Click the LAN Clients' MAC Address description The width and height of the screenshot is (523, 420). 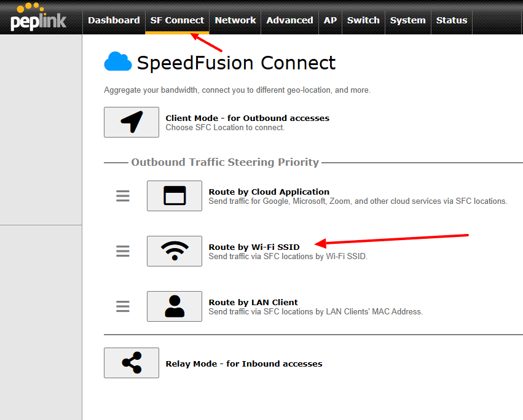coord(315,312)
